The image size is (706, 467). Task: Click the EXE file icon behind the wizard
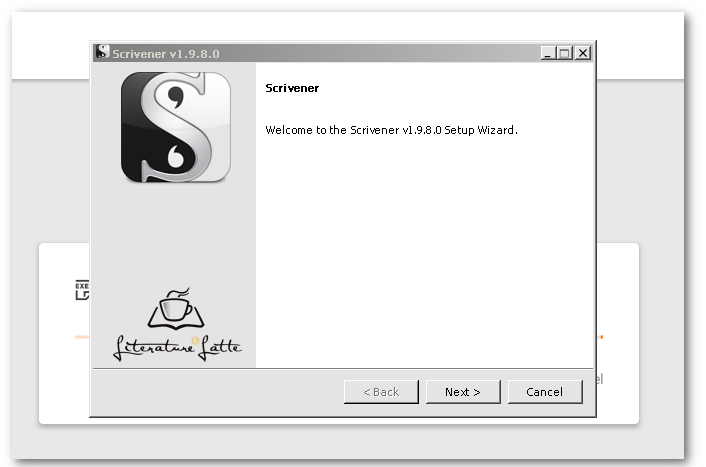tap(82, 290)
